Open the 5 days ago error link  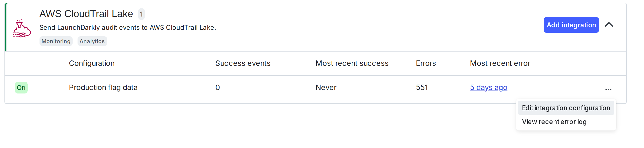(x=488, y=88)
